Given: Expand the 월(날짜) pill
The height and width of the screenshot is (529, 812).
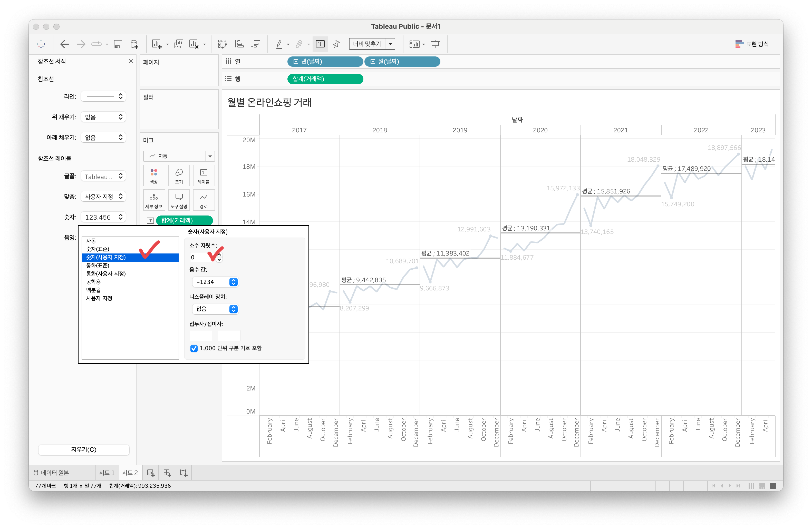Looking at the screenshot, I should click(373, 62).
